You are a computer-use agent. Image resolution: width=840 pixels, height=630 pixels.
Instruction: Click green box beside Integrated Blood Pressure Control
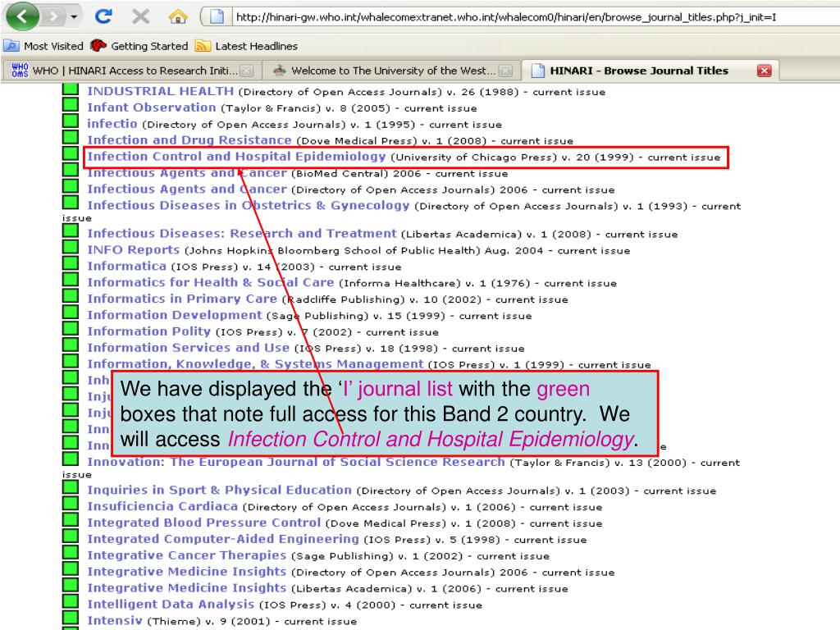point(71,519)
